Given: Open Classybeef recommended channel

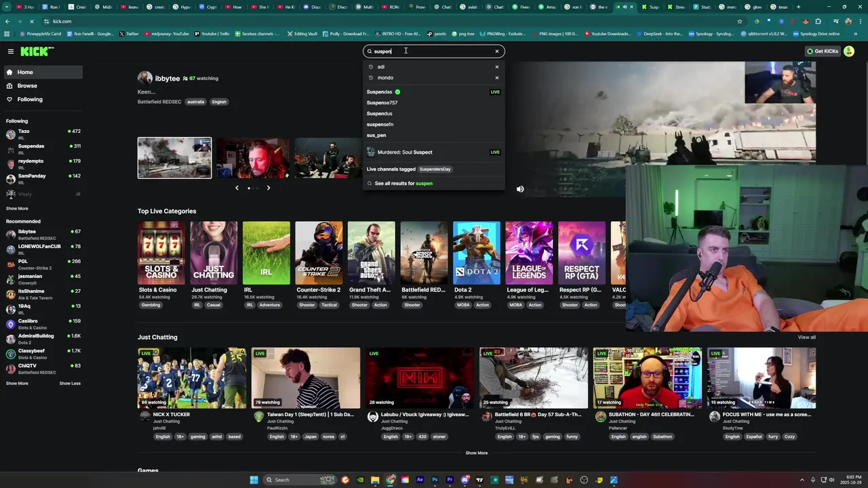Looking at the screenshot, I should click(42, 353).
